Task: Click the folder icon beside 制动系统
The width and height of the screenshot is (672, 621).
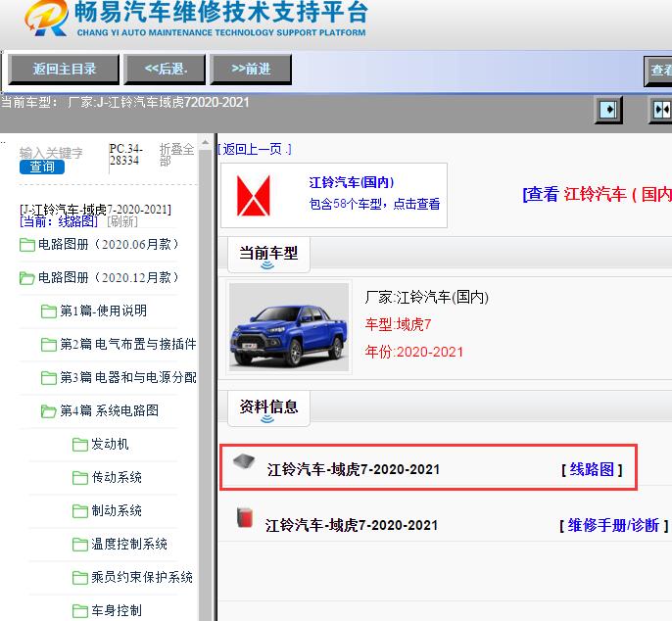Action: point(80,511)
